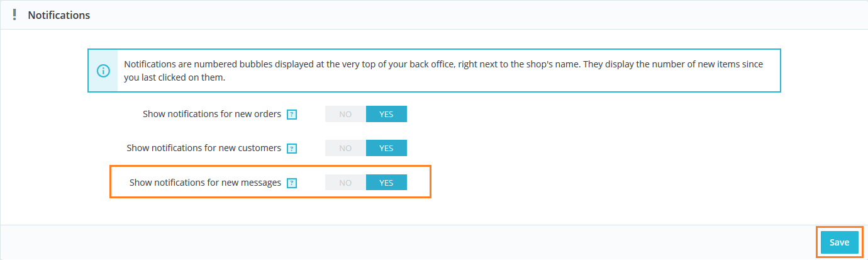Click the Notifications panel heading text

[x=58, y=15]
